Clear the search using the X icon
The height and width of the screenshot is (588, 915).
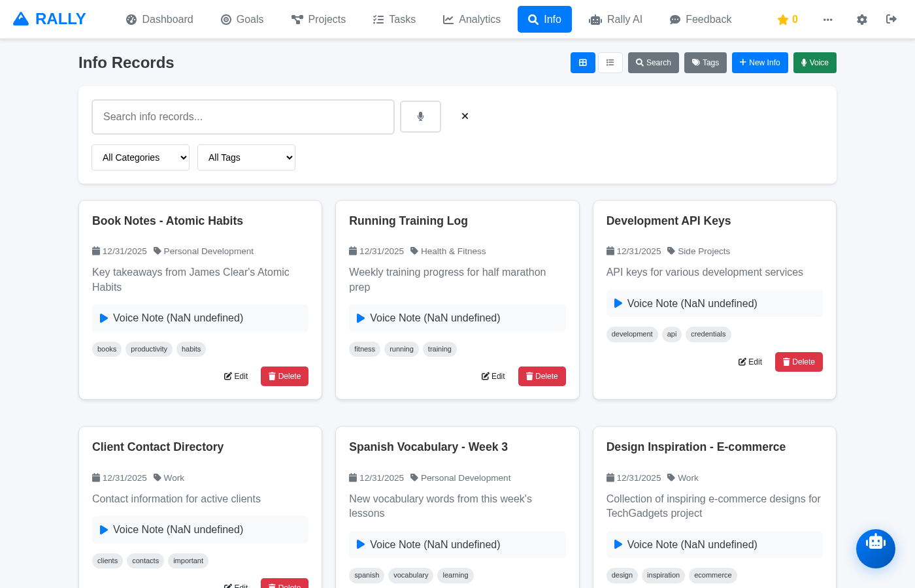click(465, 116)
